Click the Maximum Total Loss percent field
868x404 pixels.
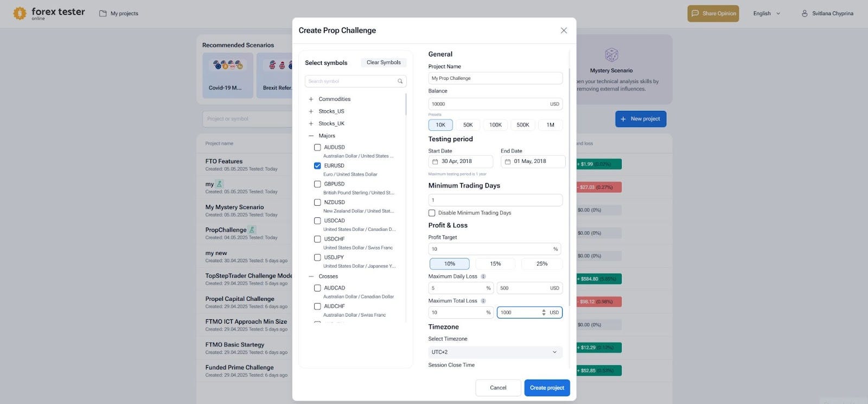(x=461, y=313)
